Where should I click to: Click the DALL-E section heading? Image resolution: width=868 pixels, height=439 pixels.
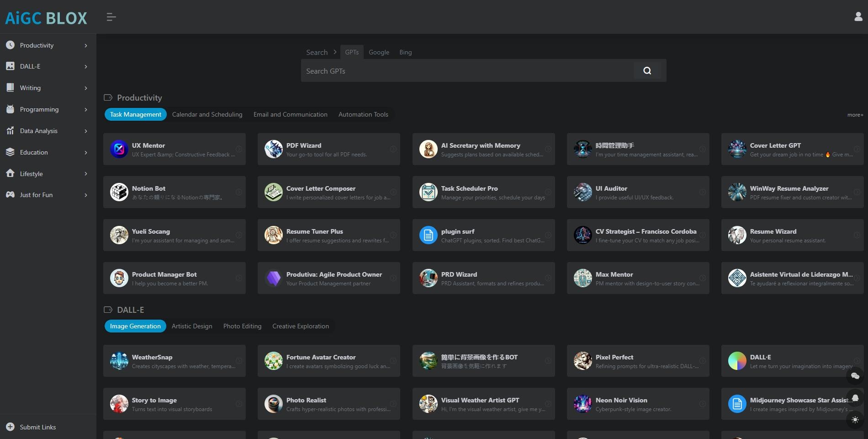coord(131,310)
